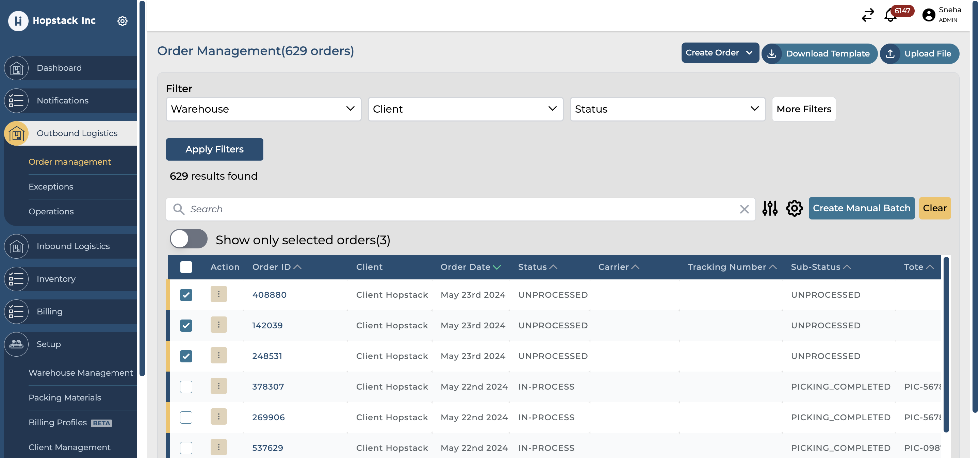
Task: Open action menu for order 408880
Action: click(218, 294)
